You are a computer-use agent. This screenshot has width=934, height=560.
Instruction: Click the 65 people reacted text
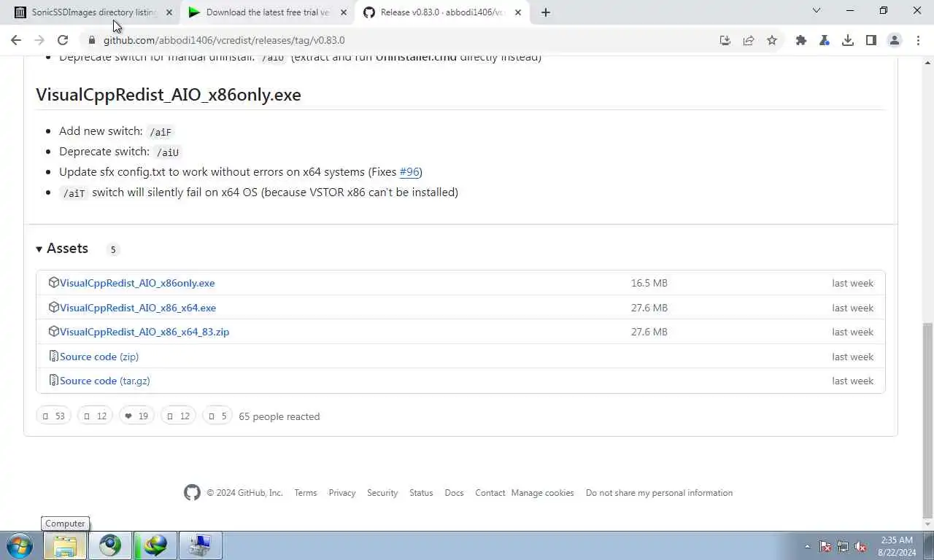tap(279, 416)
